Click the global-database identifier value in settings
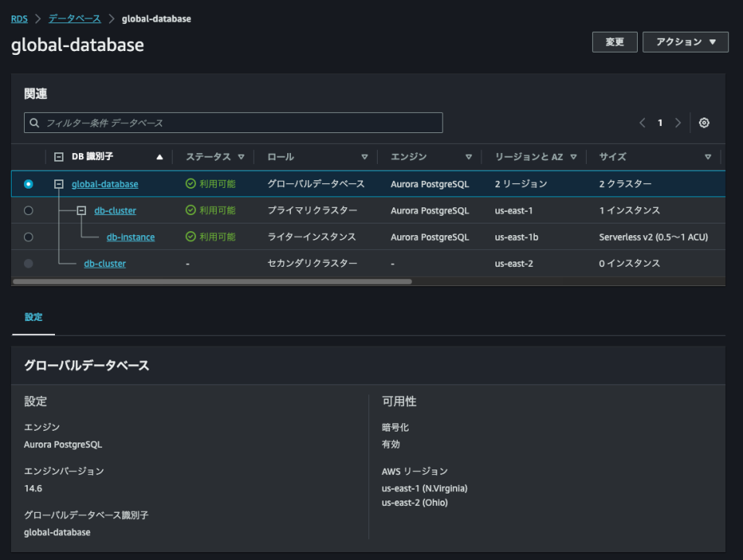The width and height of the screenshot is (743, 560). coord(57,533)
